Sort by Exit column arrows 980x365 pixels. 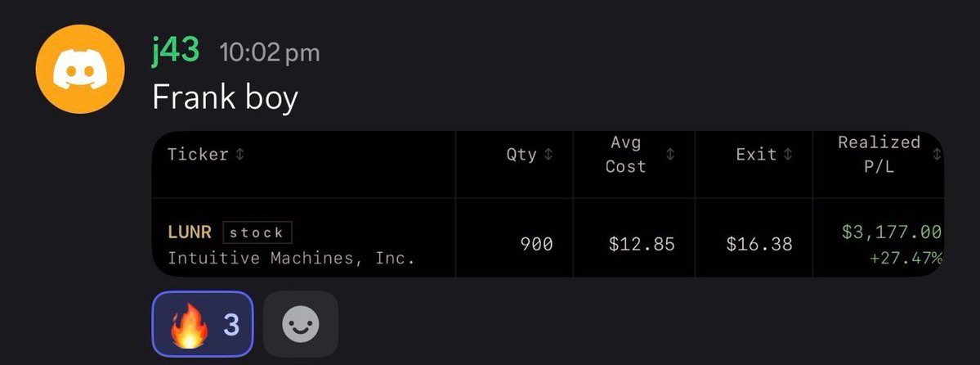point(787,155)
